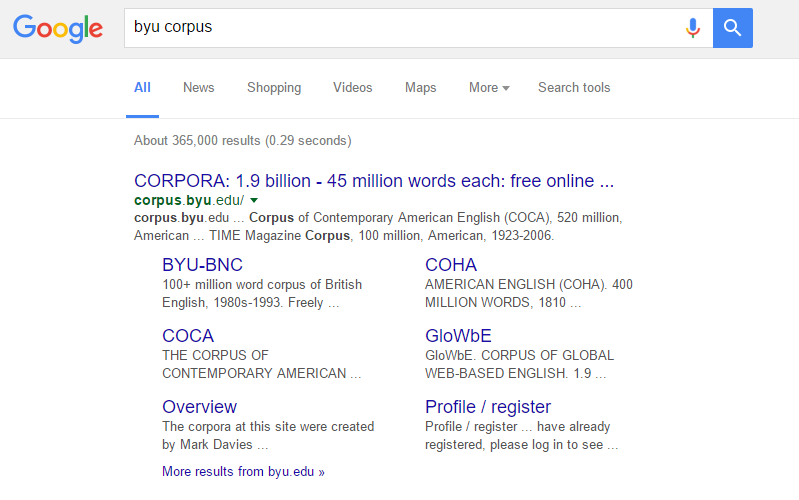Click snippet 'GloWbE. CORPUS OF GLOBAL'
This screenshot has width=799, height=500.
tap(519, 355)
